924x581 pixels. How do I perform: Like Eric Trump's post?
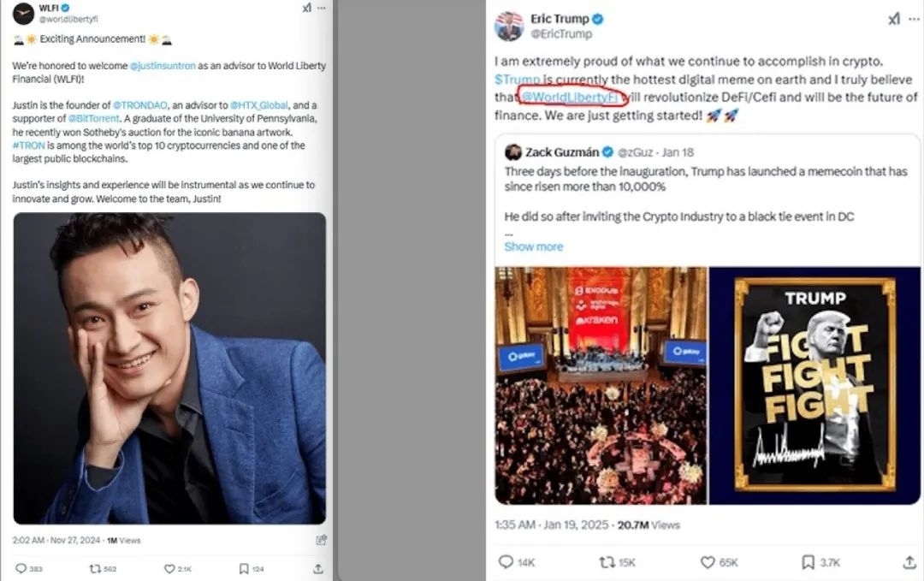pos(708,562)
